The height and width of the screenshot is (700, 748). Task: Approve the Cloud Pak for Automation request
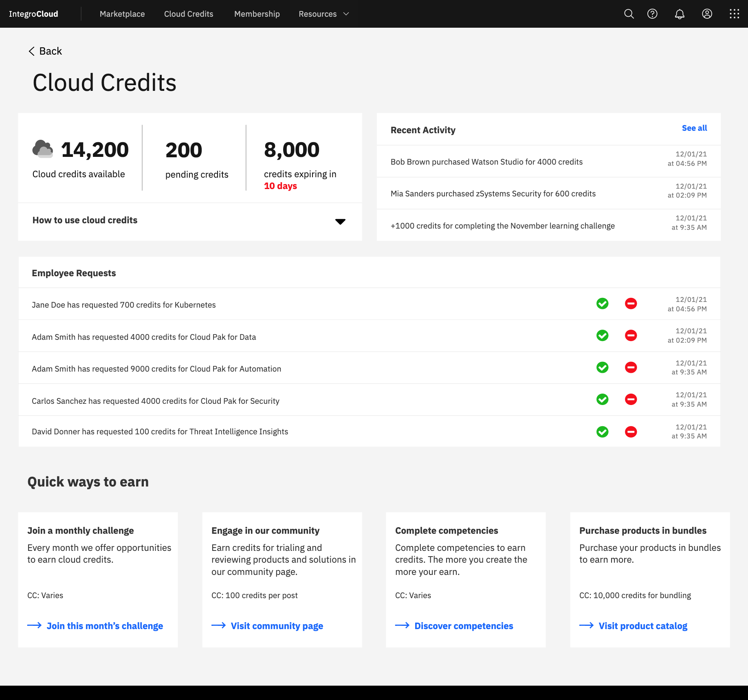tap(602, 367)
